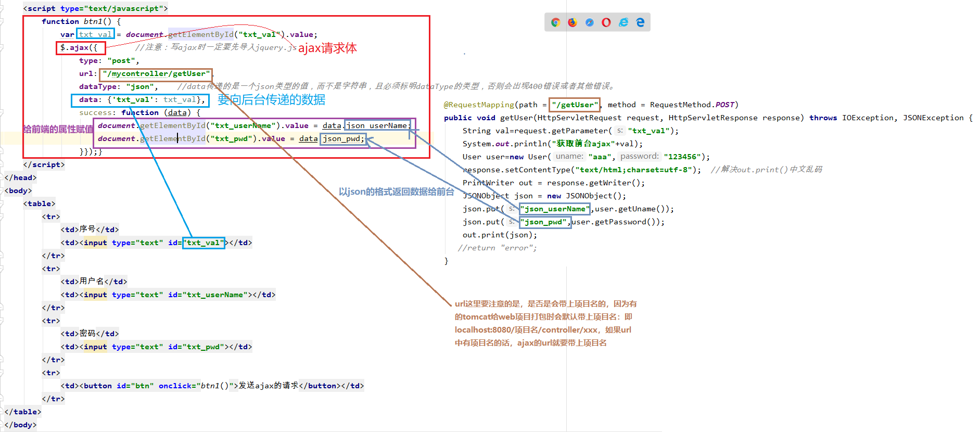Screen dimensions: 980x432
Task: Click 'success: function (data)' callback
Action: click(139, 113)
